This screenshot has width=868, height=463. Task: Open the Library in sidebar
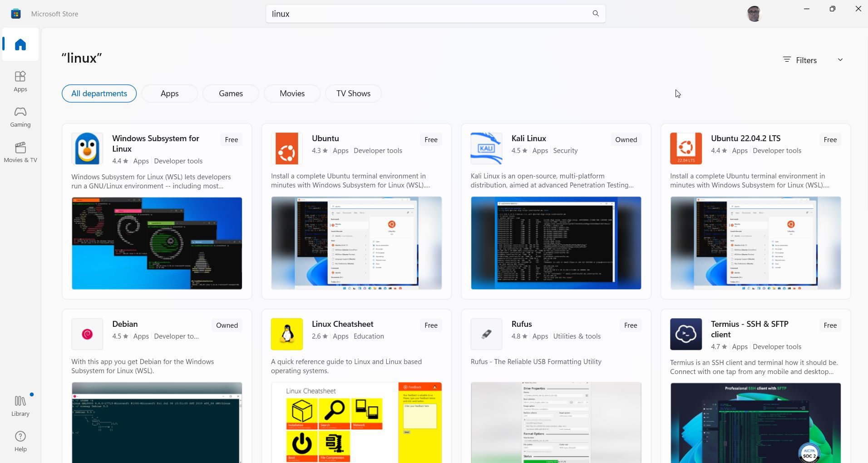click(x=20, y=406)
